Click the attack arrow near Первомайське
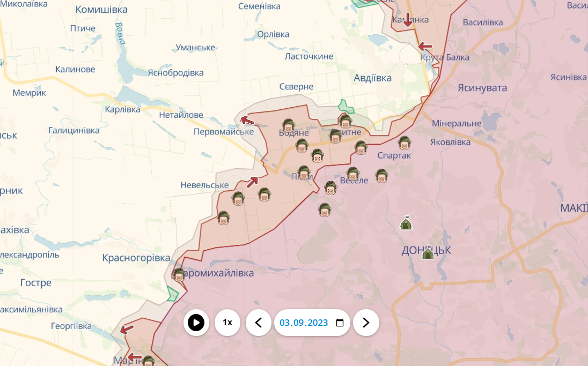 coord(247,120)
